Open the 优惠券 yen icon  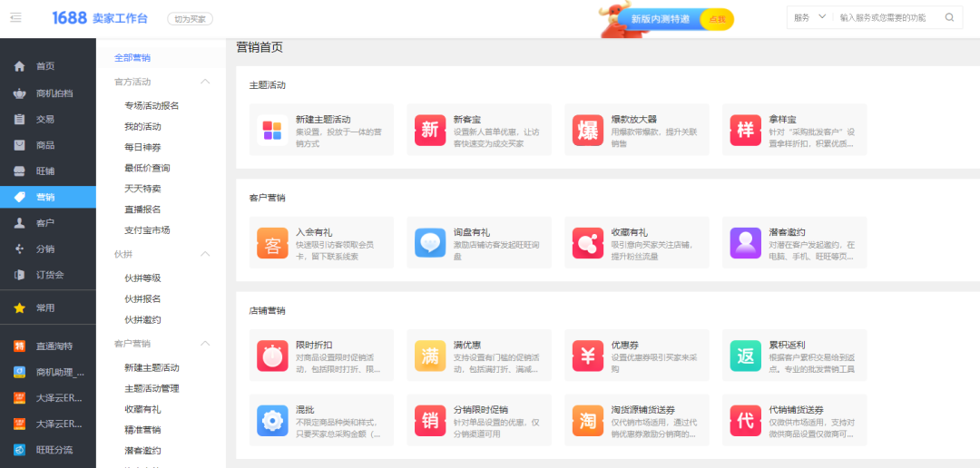tap(587, 356)
